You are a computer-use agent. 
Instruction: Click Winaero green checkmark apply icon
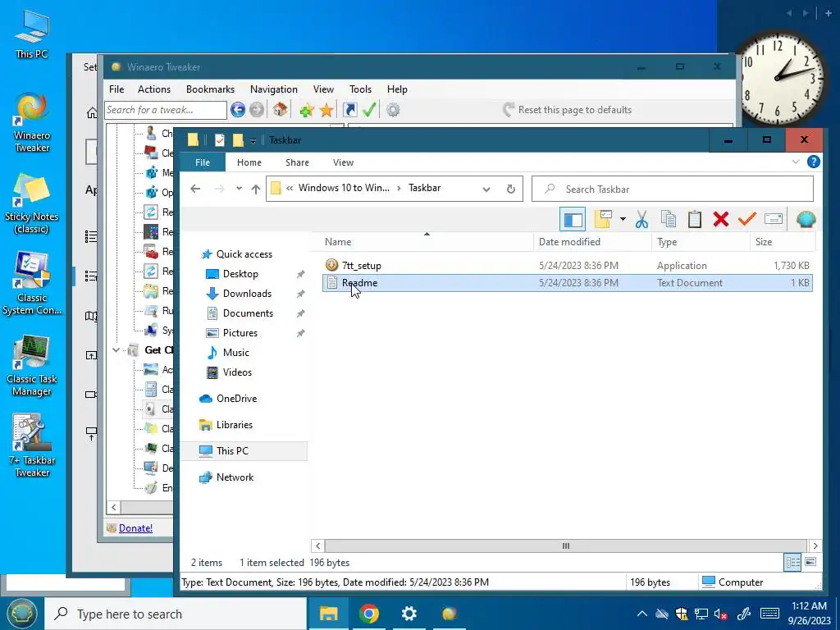click(x=369, y=110)
